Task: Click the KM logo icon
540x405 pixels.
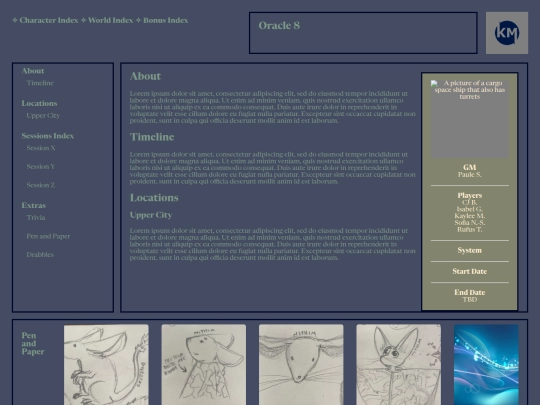Action: coord(507,33)
